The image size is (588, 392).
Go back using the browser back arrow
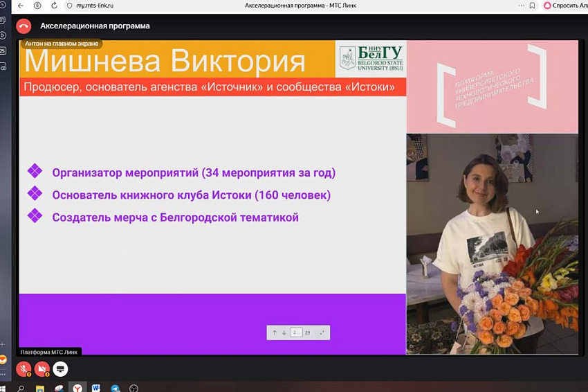point(21,6)
